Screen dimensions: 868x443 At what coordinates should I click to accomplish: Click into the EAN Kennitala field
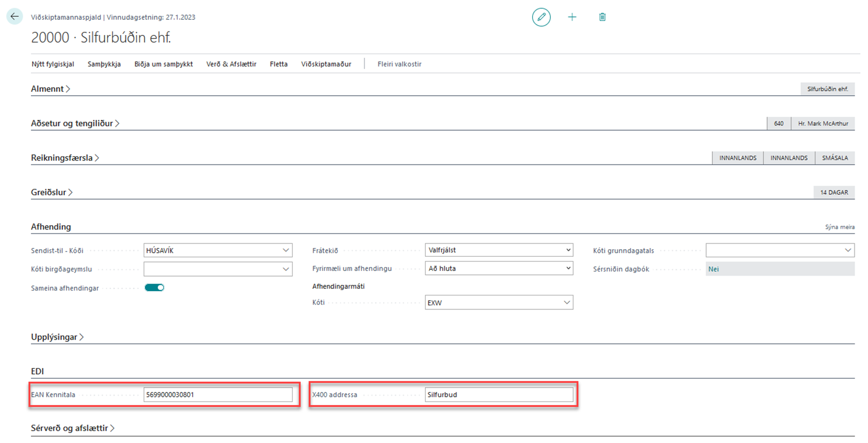point(217,395)
